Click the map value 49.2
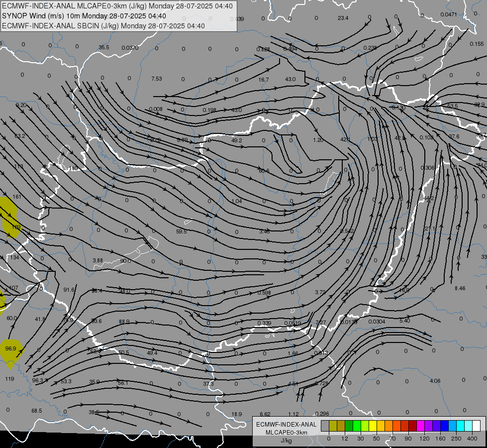487x448 pixels. [237, 140]
